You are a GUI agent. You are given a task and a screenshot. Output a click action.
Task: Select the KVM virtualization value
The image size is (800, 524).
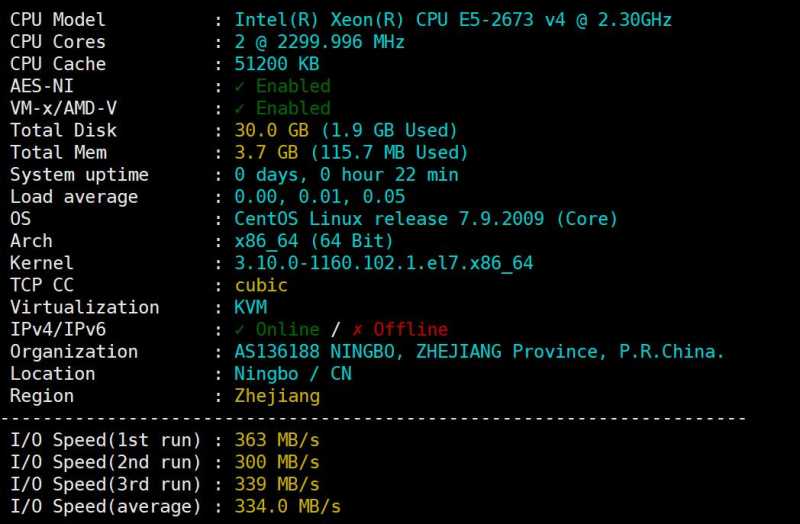pyautogui.click(x=250, y=307)
